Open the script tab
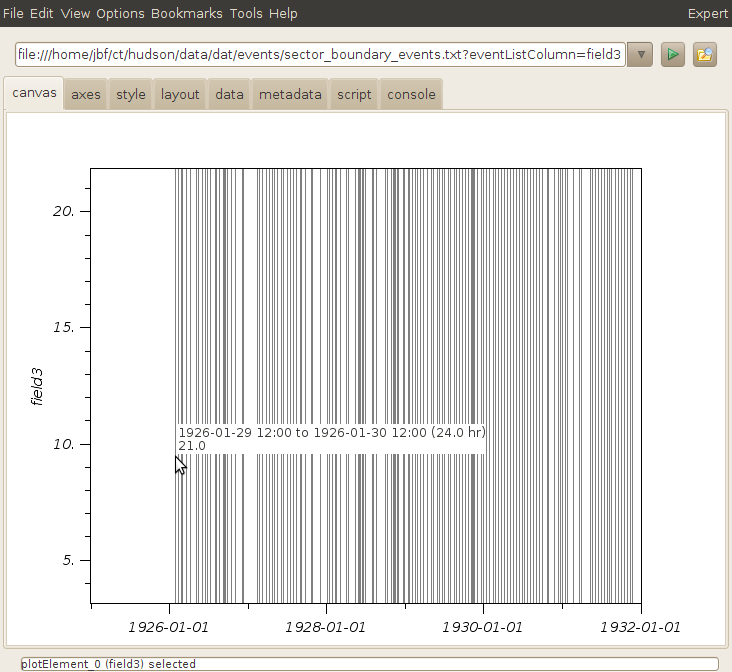 (x=354, y=95)
